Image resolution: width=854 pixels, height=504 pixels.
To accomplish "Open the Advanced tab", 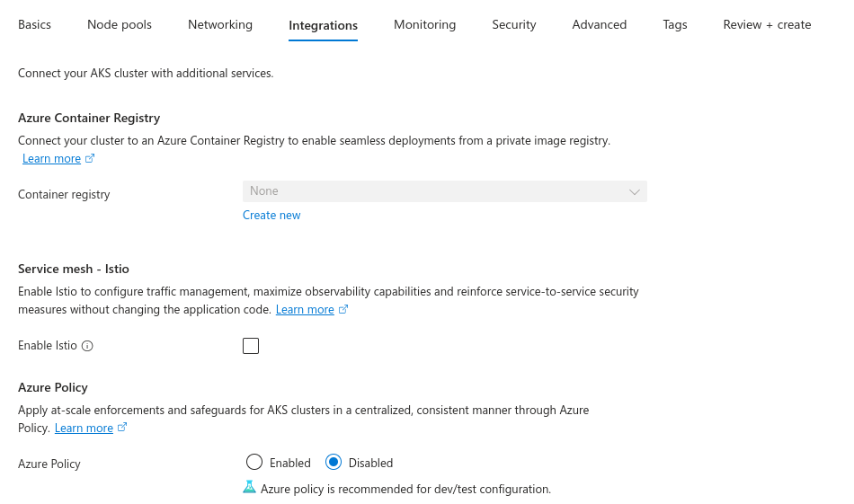I will [599, 25].
